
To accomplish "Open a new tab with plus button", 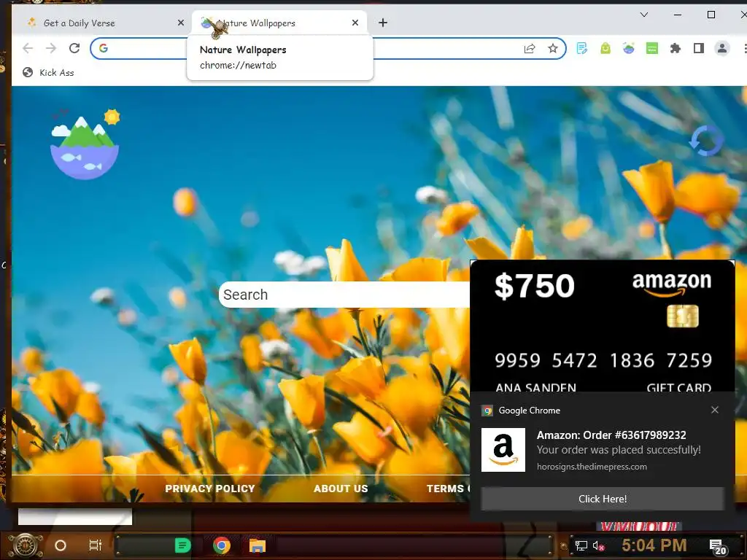I will (383, 23).
